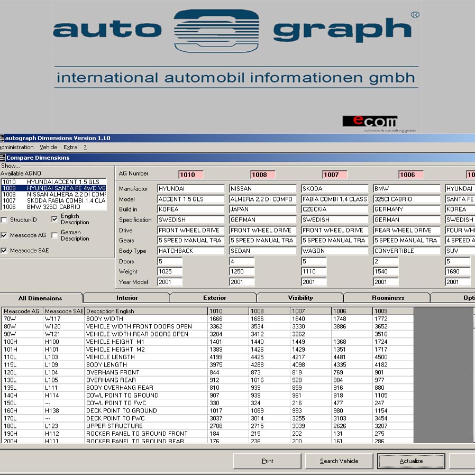This screenshot has height=476, width=475.
Task: Switch to the Roominess tab
Action: (x=388, y=298)
